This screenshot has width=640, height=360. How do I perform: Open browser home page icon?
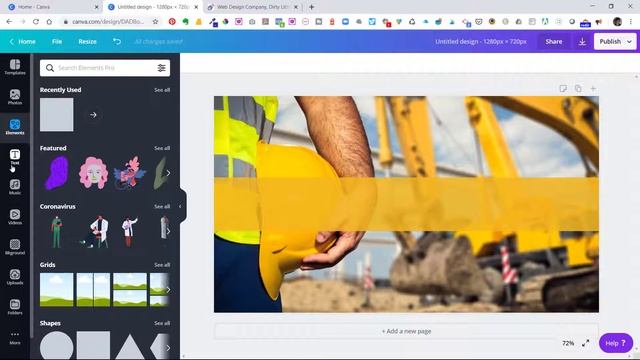(x=49, y=22)
